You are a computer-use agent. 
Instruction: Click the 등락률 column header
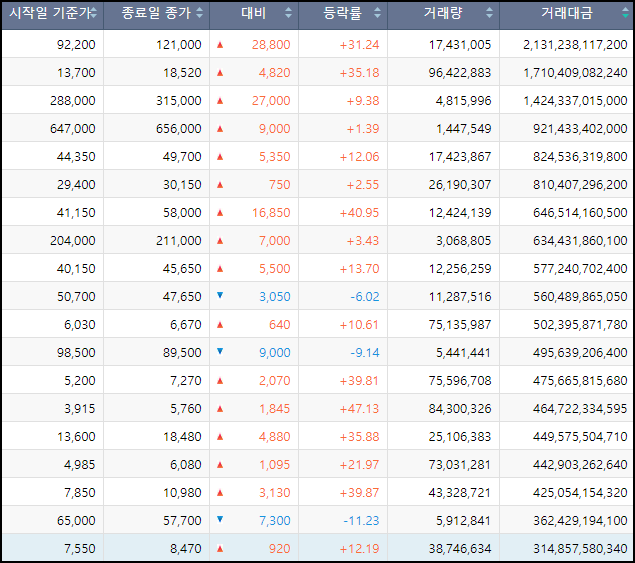pyautogui.click(x=343, y=15)
